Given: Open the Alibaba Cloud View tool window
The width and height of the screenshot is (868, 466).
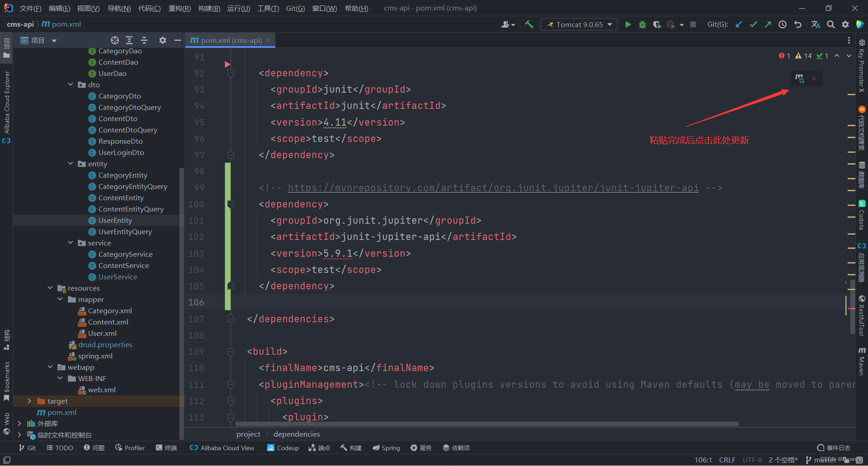Looking at the screenshot, I should [222, 448].
